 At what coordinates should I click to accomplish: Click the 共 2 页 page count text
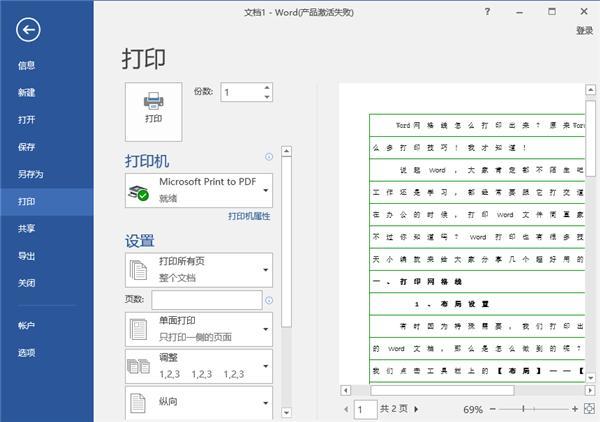click(x=394, y=409)
